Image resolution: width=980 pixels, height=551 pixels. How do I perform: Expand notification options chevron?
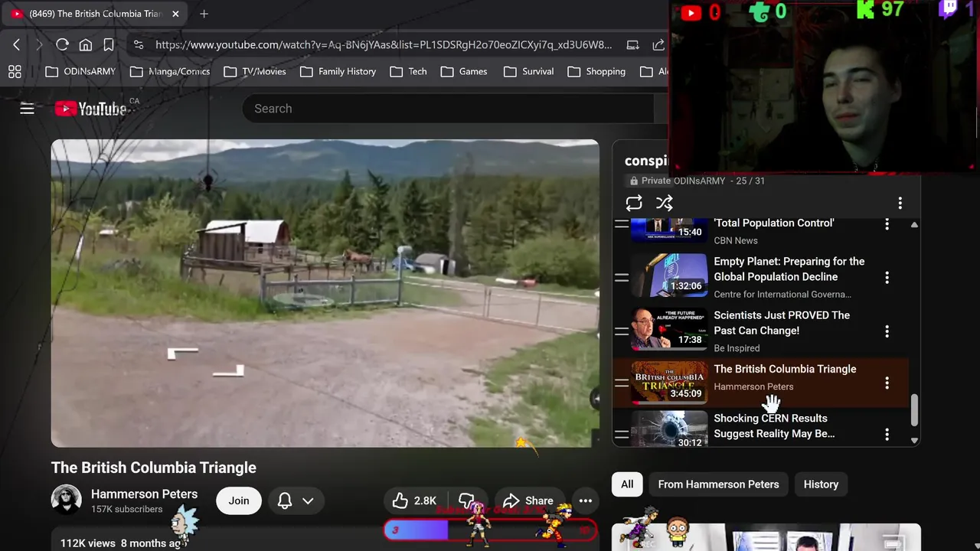[308, 500]
